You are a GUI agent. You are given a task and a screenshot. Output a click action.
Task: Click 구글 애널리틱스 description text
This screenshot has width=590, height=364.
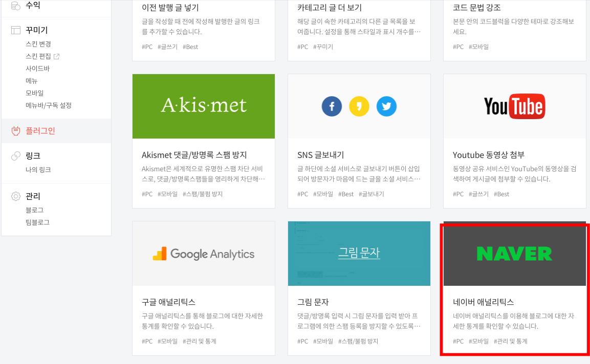coord(203,321)
